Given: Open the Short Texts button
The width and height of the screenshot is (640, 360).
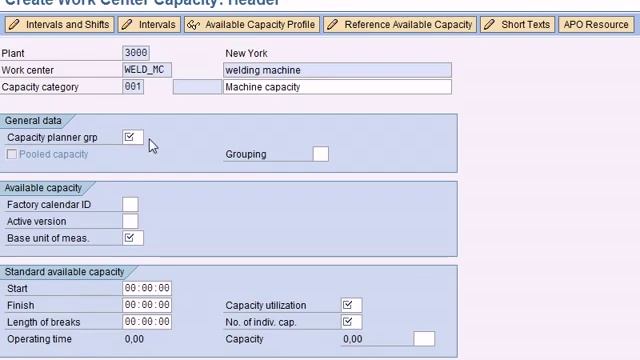Looking at the screenshot, I should pos(518,24).
